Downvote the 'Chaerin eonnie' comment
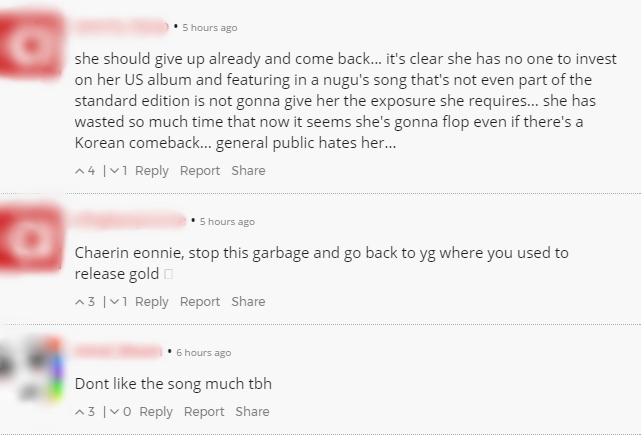The height and width of the screenshot is (435, 641). pyautogui.click(x=114, y=302)
